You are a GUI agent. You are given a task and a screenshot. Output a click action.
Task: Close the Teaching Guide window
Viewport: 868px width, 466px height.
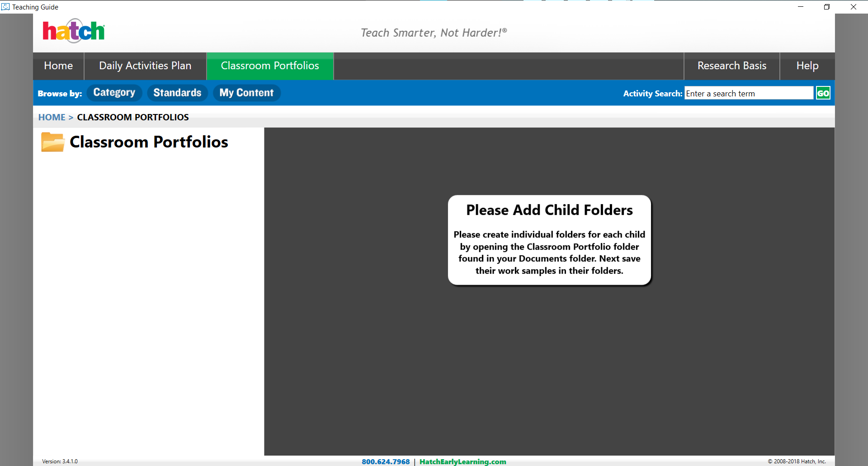pos(853,7)
